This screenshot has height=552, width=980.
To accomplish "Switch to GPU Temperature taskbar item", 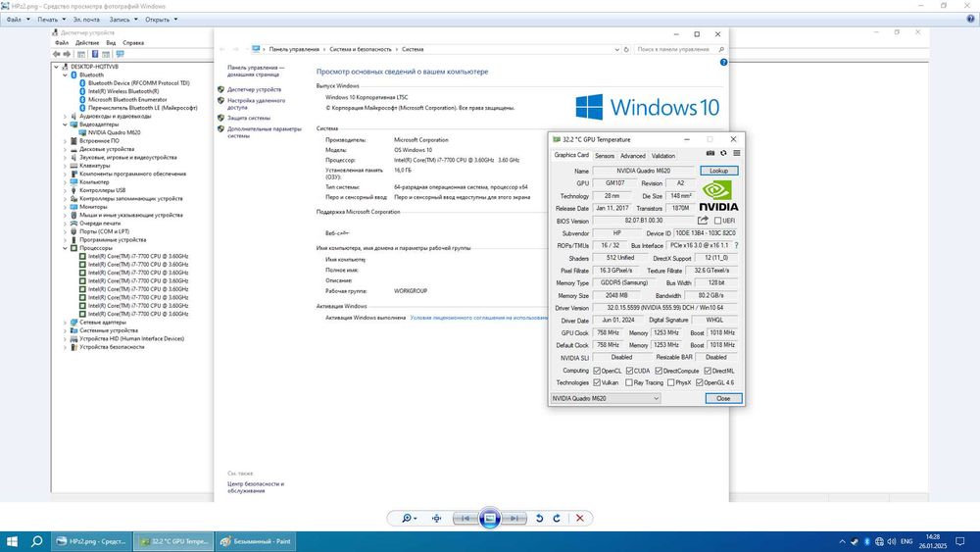I will click(x=173, y=541).
